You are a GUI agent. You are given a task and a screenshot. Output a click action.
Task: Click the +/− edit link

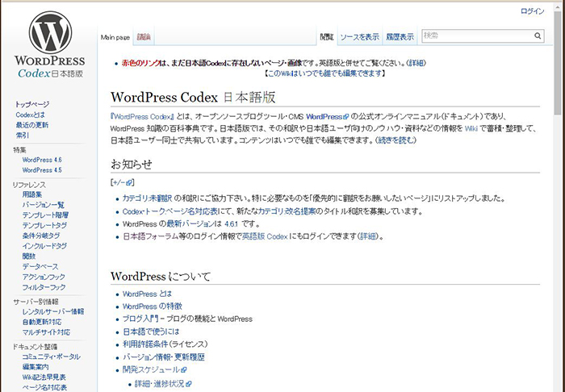pyautogui.click(x=123, y=182)
